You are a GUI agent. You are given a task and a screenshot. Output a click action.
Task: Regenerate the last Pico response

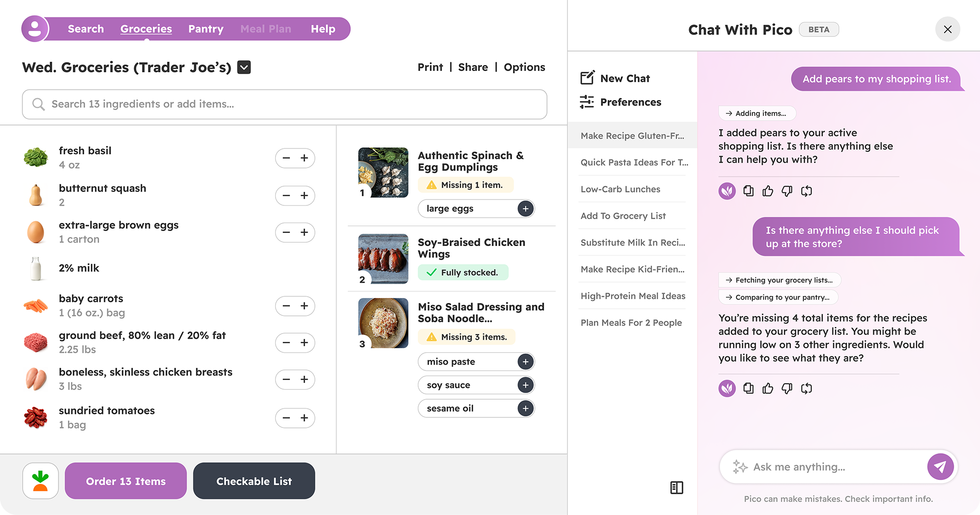[806, 388]
